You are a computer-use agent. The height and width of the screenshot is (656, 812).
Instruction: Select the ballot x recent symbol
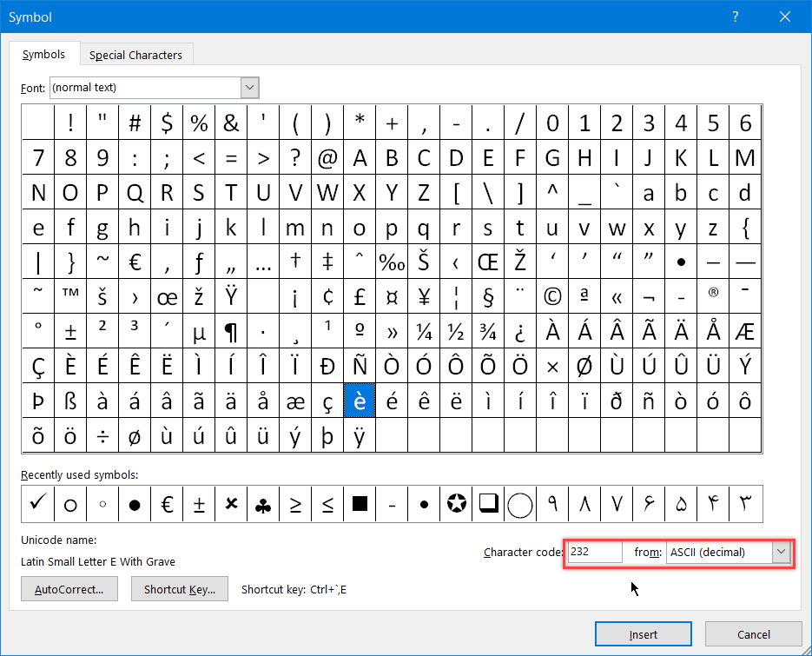point(231,504)
